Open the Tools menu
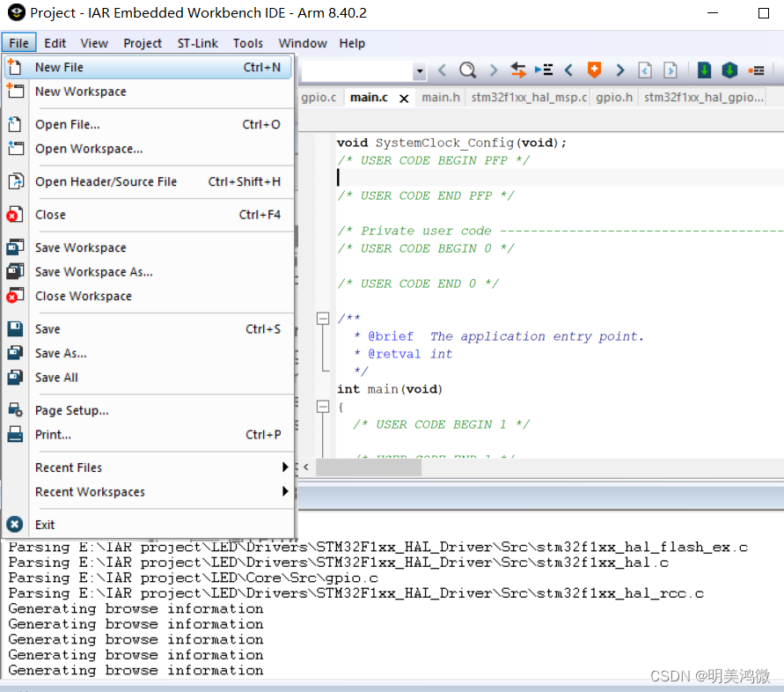This screenshot has width=784, height=692. click(x=247, y=43)
